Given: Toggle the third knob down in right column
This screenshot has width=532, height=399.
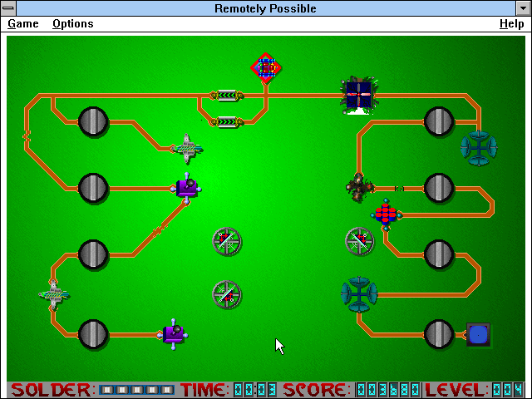Looking at the screenshot, I should coord(439,255).
